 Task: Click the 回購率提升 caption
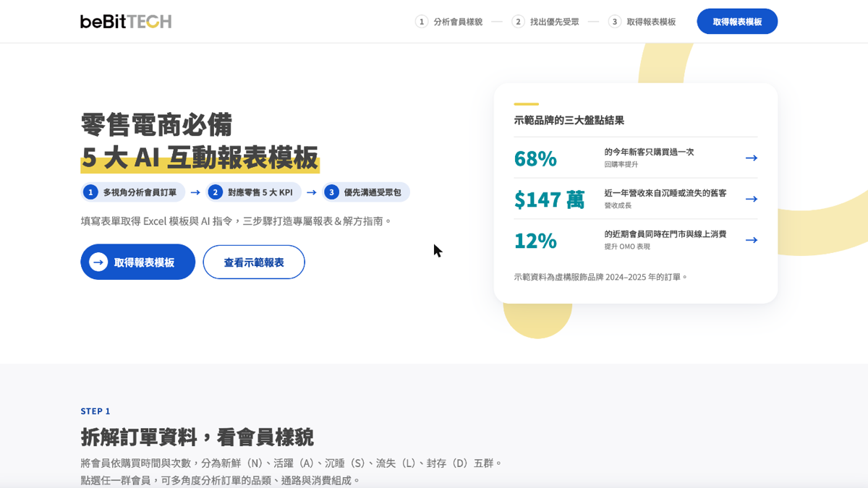tap(621, 164)
